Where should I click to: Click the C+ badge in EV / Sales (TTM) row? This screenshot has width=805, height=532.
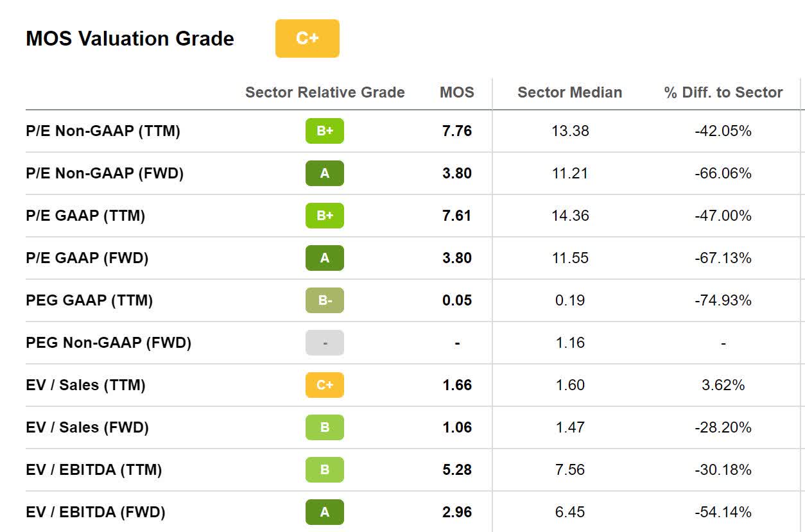pyautogui.click(x=324, y=385)
